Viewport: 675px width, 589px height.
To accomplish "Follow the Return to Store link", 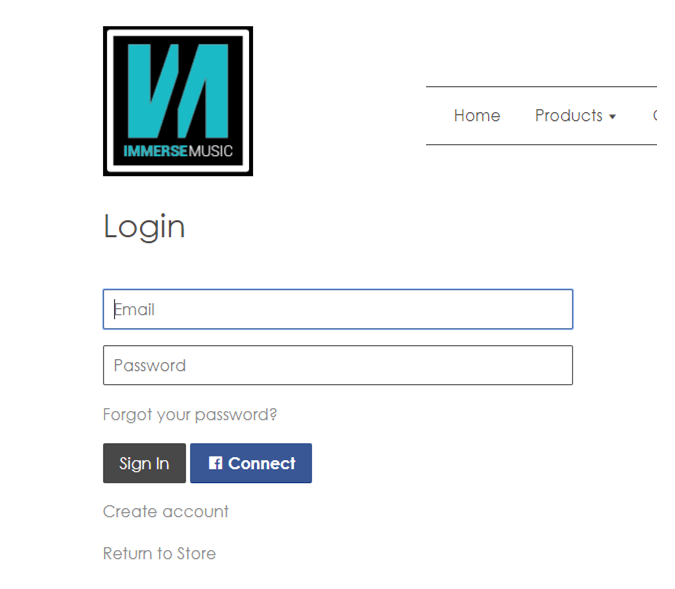I will tap(159, 553).
